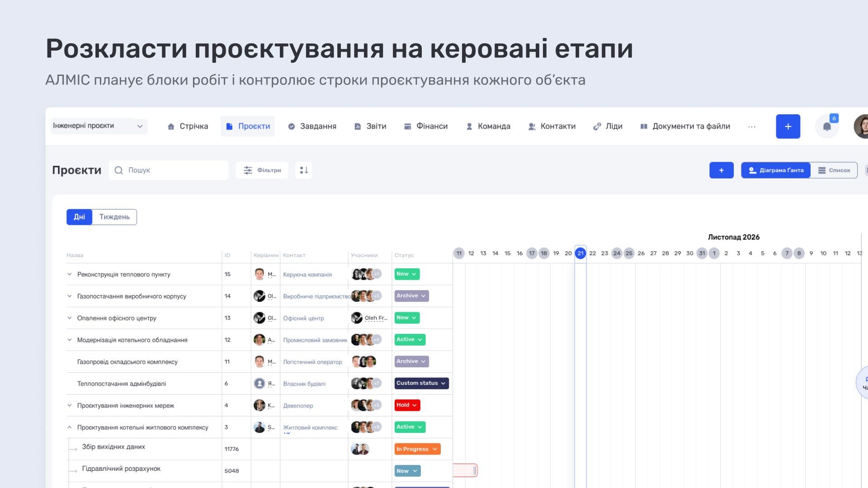Open New status dropdown for Реконструкція теплового пункту

coord(407,274)
